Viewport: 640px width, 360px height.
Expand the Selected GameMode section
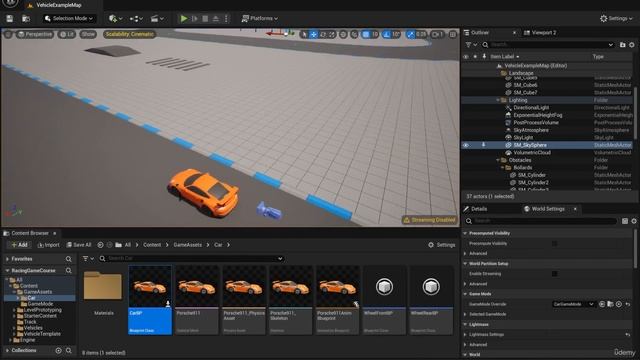465,314
